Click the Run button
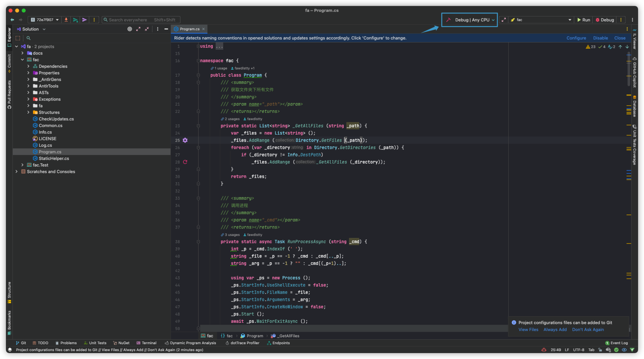Viewport: 644px width, 359px height. click(583, 20)
